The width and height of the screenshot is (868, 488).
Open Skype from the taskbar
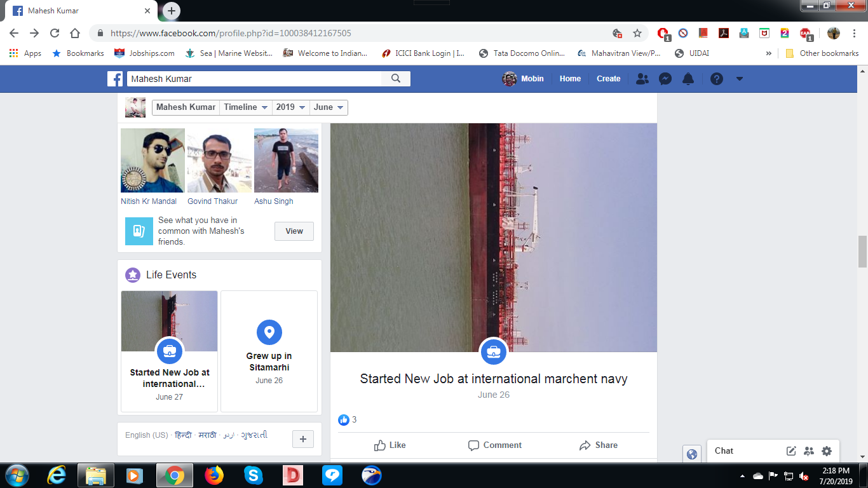(x=254, y=475)
